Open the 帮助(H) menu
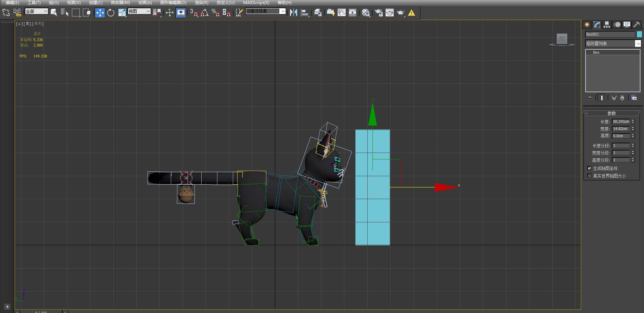 click(x=285, y=3)
